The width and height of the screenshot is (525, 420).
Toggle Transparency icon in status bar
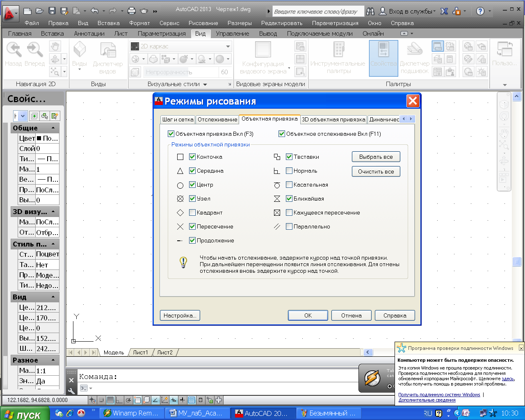(192, 400)
